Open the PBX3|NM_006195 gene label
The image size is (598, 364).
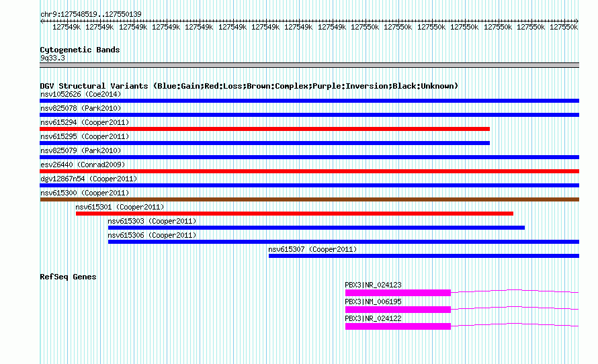pos(373,302)
